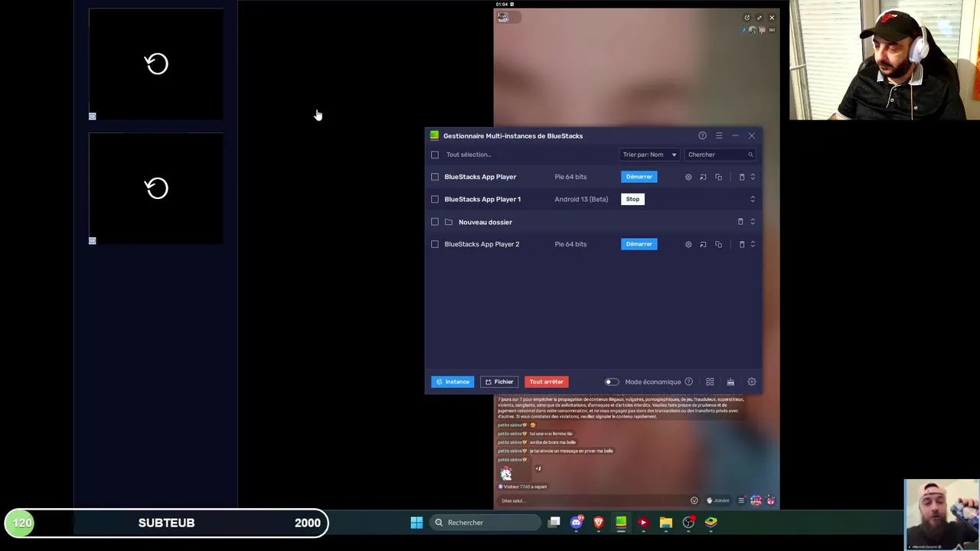The height and width of the screenshot is (551, 980).
Task: Open Discord from the taskbar
Action: coord(577,523)
